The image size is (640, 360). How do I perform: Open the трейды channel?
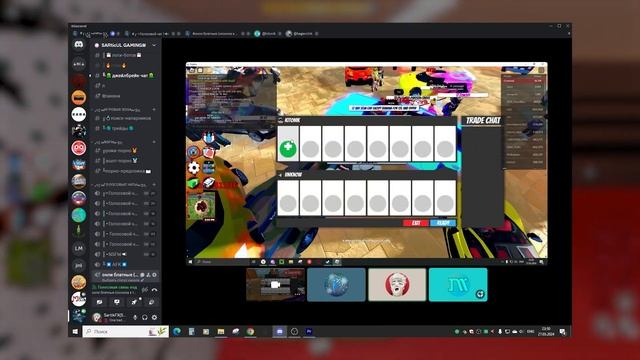pos(125,128)
